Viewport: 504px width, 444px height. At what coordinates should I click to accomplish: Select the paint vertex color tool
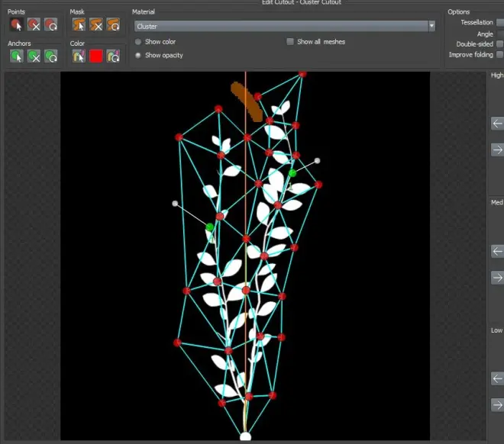(79, 56)
